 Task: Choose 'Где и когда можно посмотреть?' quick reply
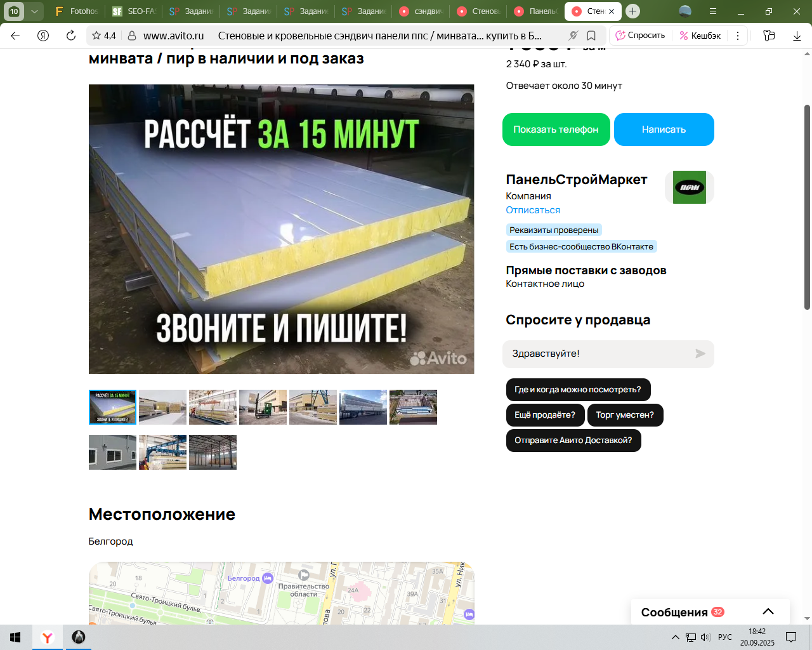click(578, 390)
